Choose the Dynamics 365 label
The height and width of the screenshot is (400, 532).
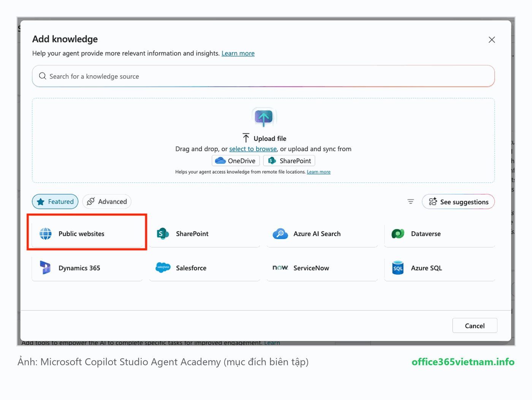click(79, 268)
